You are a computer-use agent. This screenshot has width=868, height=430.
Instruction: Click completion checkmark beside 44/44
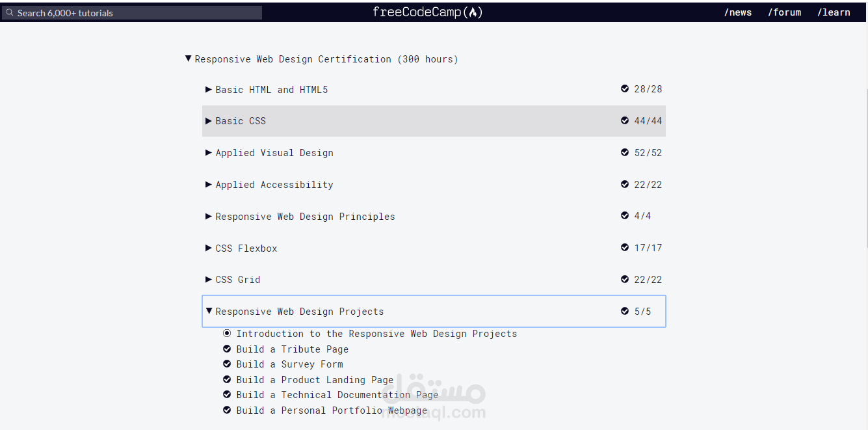click(625, 121)
